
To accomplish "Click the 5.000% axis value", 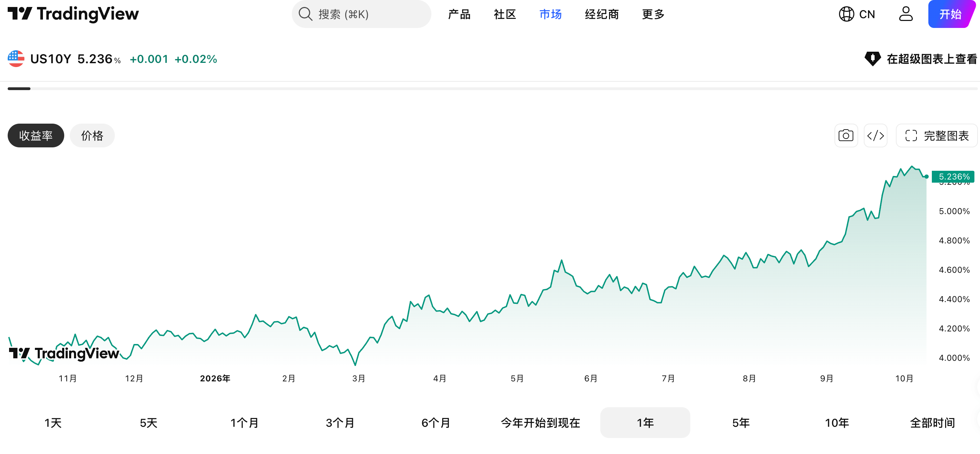I will (954, 211).
